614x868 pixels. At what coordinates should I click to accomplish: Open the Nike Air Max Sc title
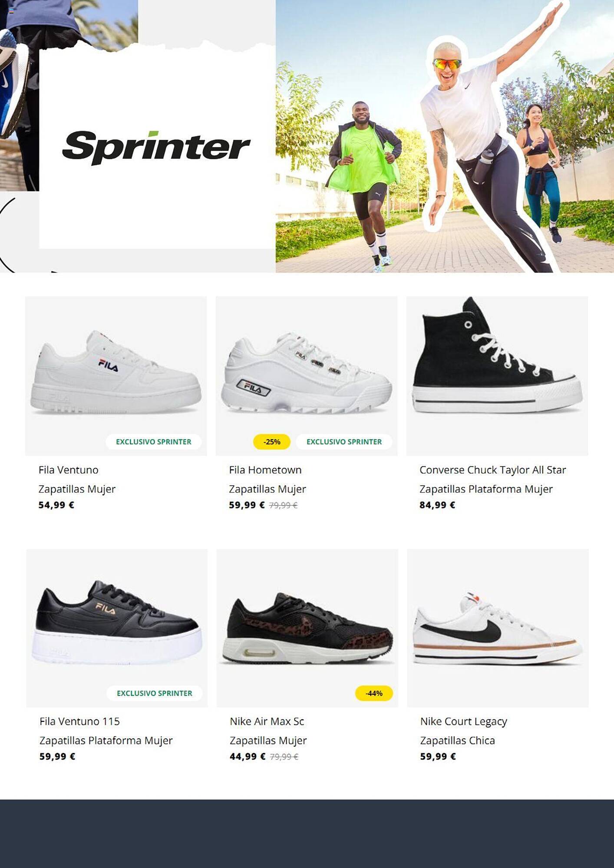(x=267, y=721)
